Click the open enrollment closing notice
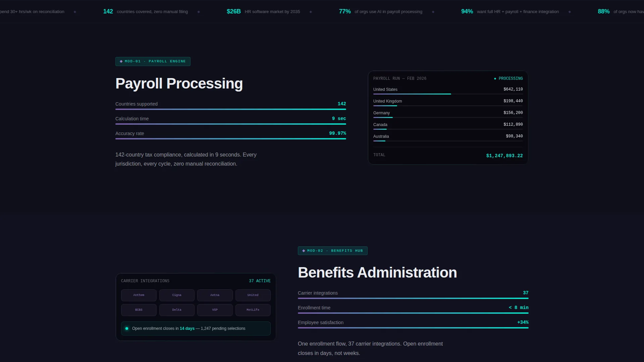 pyautogui.click(x=196, y=328)
